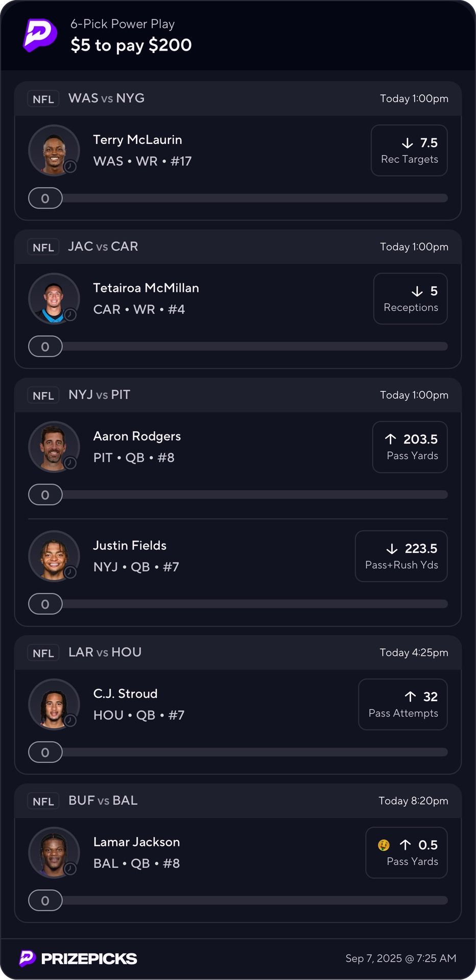
Task: Click the Lamar Jackson player headshot
Action: click(x=54, y=852)
